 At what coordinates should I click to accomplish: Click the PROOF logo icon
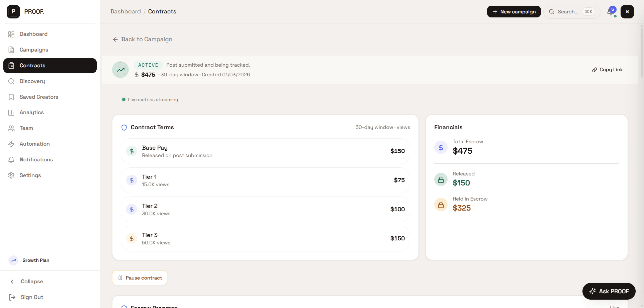(13, 12)
